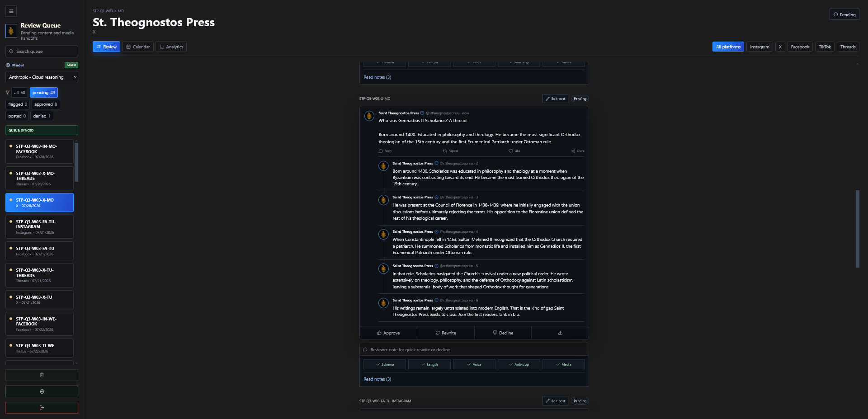Click the download icon under the thread

pos(560,333)
